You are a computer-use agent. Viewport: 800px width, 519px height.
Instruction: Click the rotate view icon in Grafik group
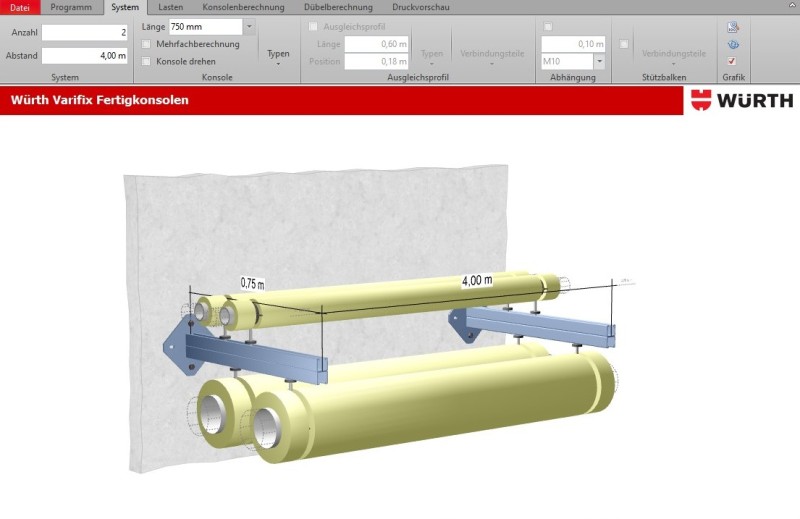click(x=733, y=45)
